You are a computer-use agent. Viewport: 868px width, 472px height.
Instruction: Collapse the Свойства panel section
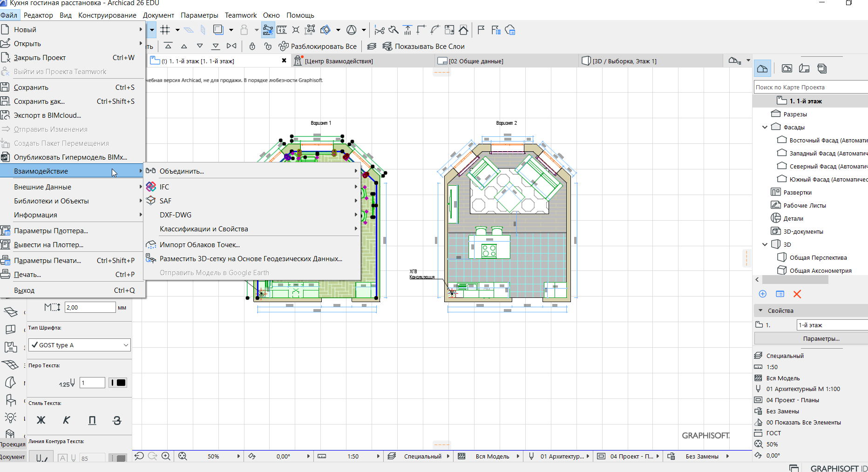click(x=761, y=310)
